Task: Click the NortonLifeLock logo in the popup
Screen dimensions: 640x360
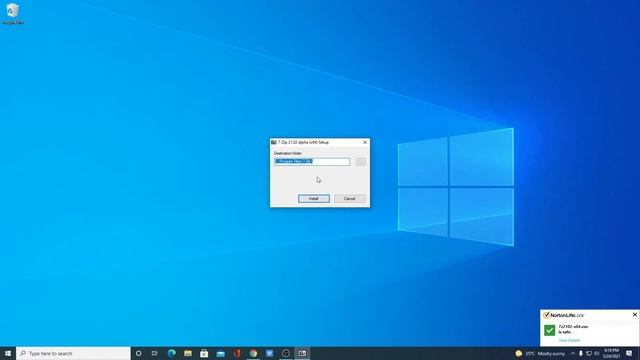Action: pos(564,315)
